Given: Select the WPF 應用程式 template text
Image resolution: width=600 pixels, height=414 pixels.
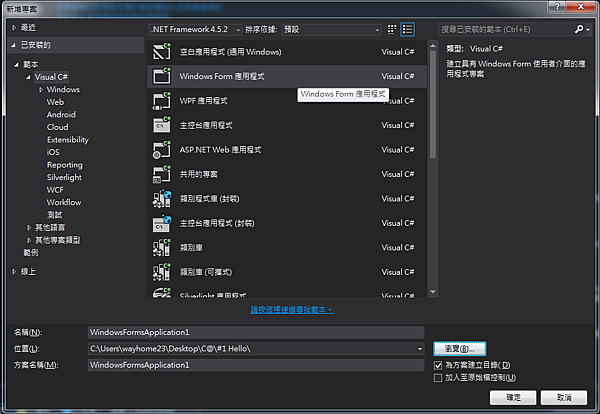Looking at the screenshot, I should [204, 101].
